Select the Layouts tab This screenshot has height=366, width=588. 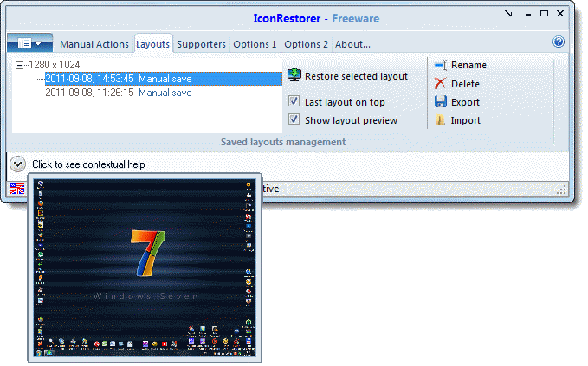coord(152,44)
